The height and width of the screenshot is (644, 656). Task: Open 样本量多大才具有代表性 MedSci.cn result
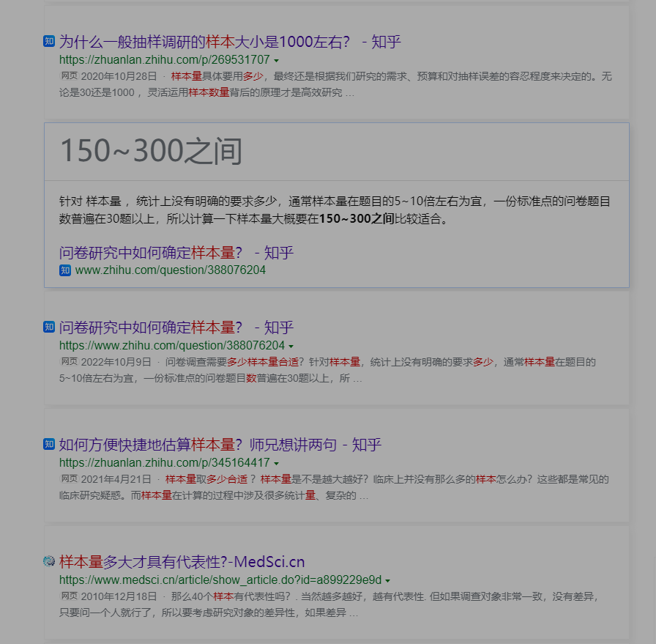(x=182, y=562)
